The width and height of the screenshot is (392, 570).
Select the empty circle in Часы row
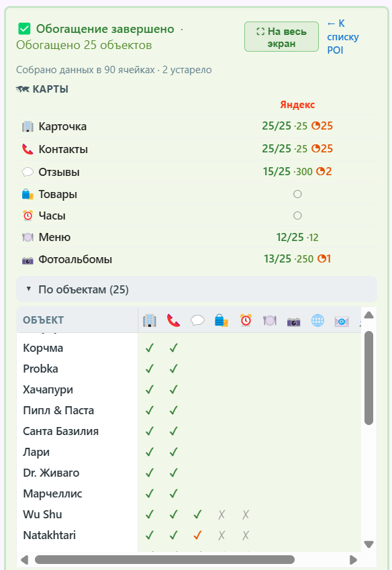pyautogui.click(x=297, y=216)
